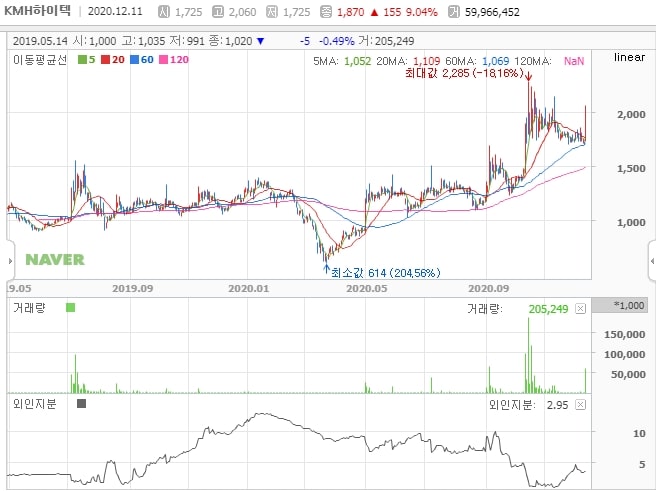Click the green 거래량 legend swatch

click(x=70, y=308)
